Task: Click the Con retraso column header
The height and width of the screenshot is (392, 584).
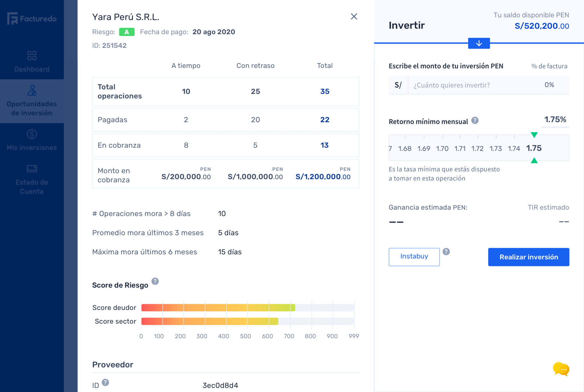Action: pyautogui.click(x=255, y=66)
